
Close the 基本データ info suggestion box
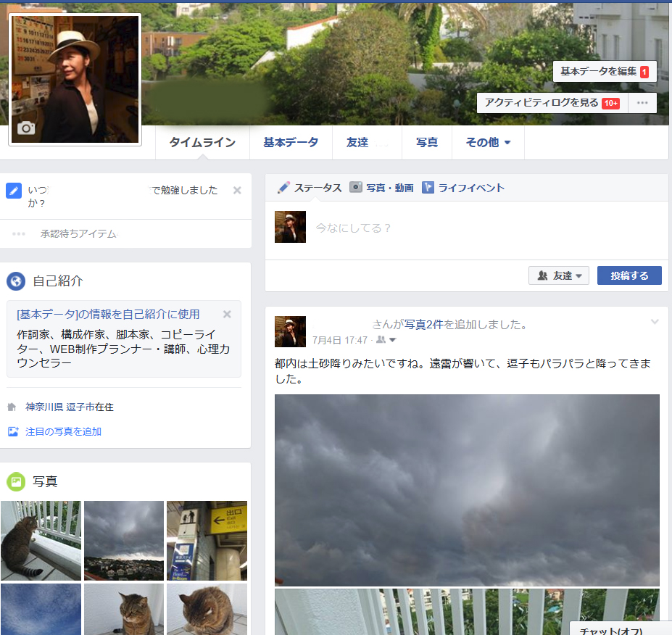[227, 314]
